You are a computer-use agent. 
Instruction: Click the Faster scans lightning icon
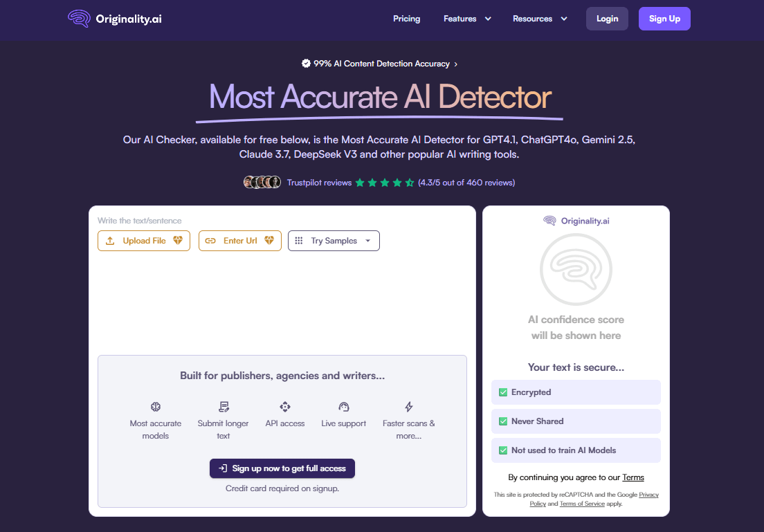pos(409,406)
